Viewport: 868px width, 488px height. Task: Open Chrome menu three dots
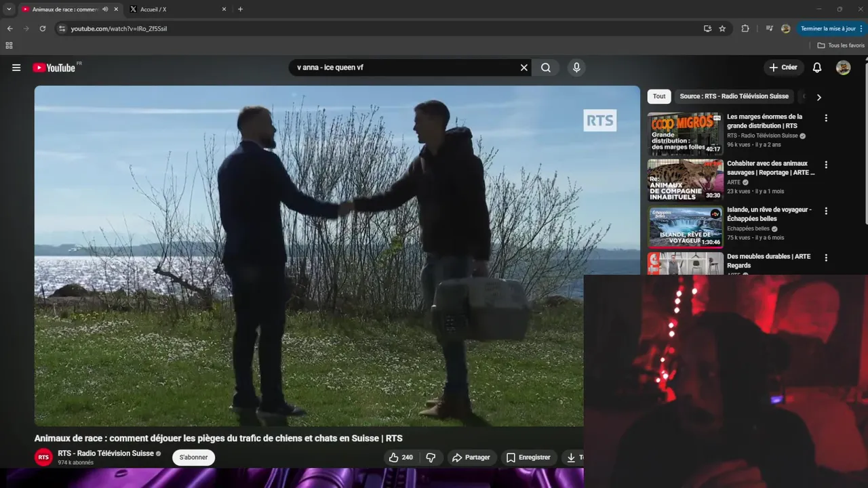(x=861, y=28)
